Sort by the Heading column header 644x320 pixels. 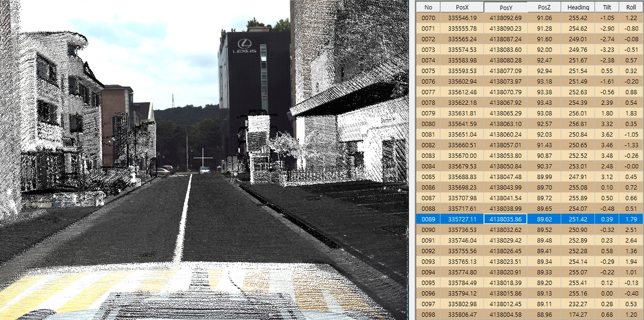tap(578, 7)
